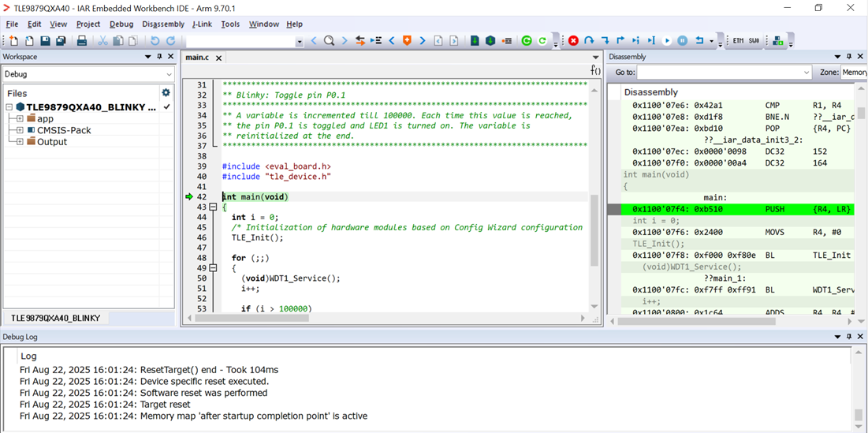Collapse the main function fold marker
The width and height of the screenshot is (868, 433).
(213, 207)
